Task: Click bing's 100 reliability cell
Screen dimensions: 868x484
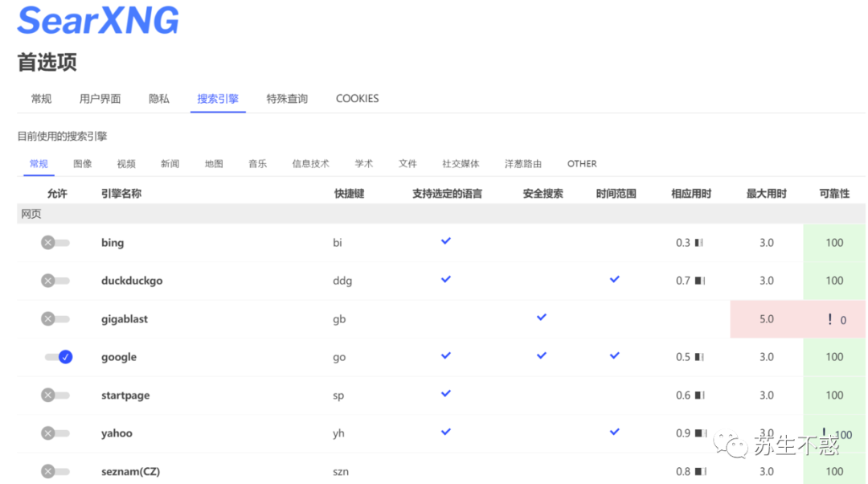Action: point(834,243)
